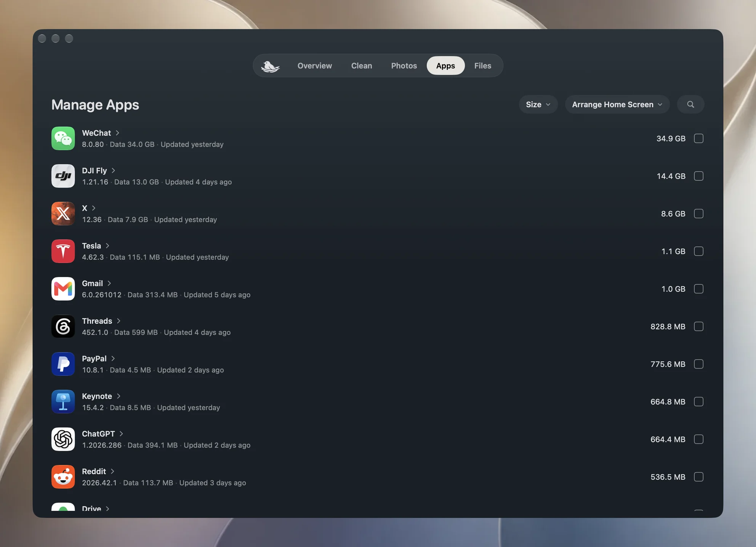Tick the checkbox for X
Screen dimensions: 756x547
(698, 213)
